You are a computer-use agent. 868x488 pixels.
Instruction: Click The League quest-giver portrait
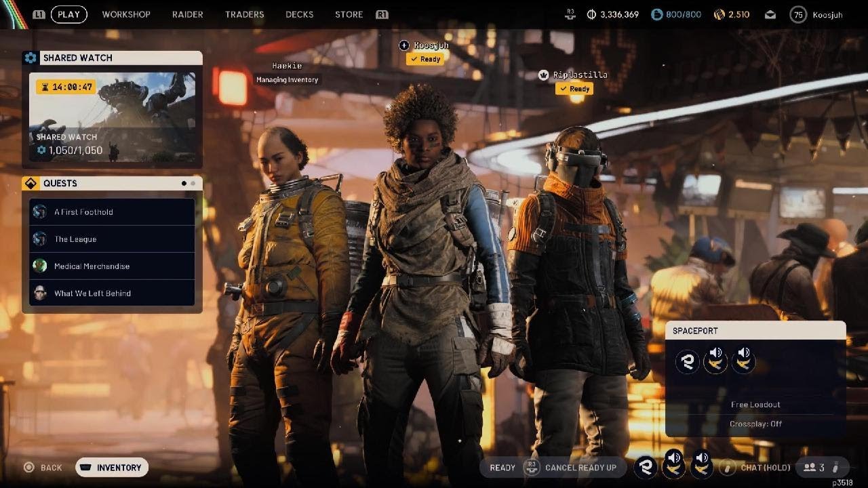pyautogui.click(x=40, y=239)
